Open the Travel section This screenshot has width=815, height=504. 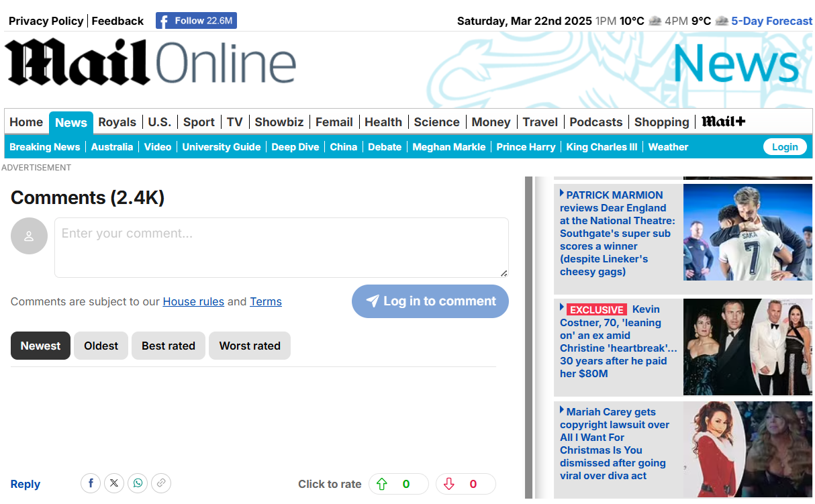coord(540,122)
